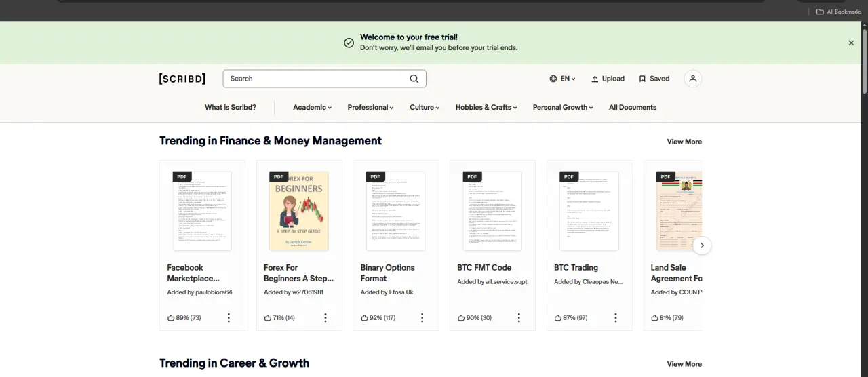The image size is (868, 377).
Task: Open options menu for Binary Options Format
Action: click(422, 317)
